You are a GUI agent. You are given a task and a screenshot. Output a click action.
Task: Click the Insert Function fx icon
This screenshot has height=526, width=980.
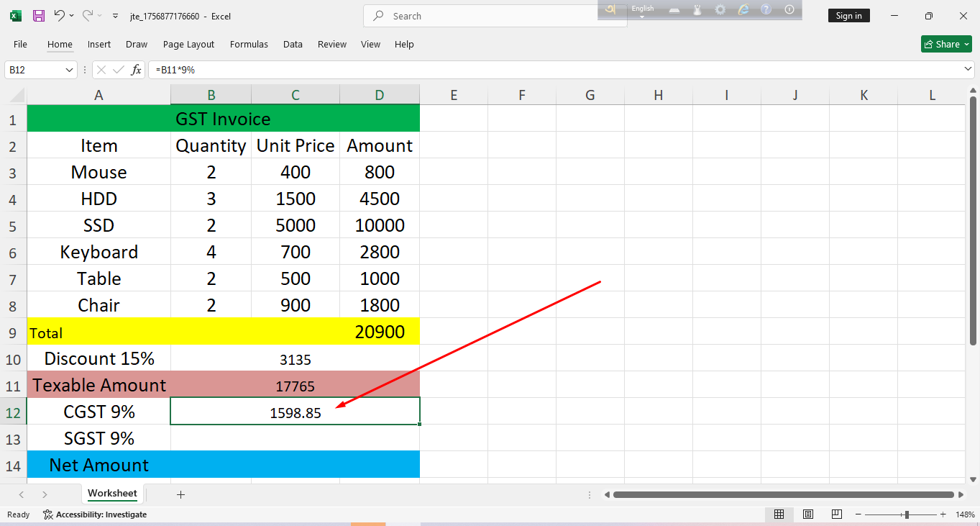click(x=136, y=70)
